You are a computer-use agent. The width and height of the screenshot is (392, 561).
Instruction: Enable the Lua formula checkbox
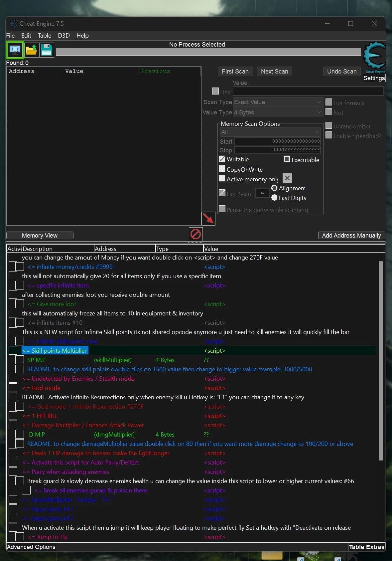329,102
